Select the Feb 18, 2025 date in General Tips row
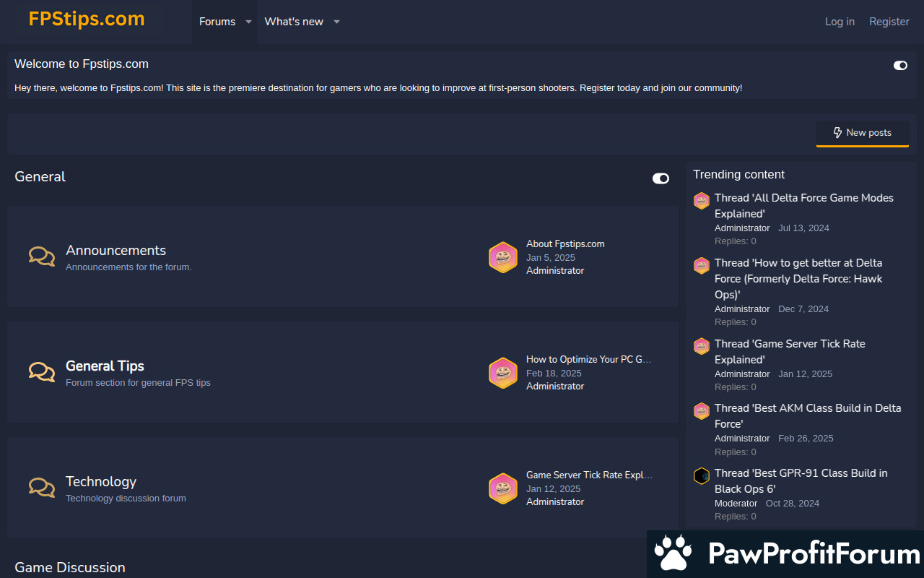924x578 pixels. click(x=554, y=374)
